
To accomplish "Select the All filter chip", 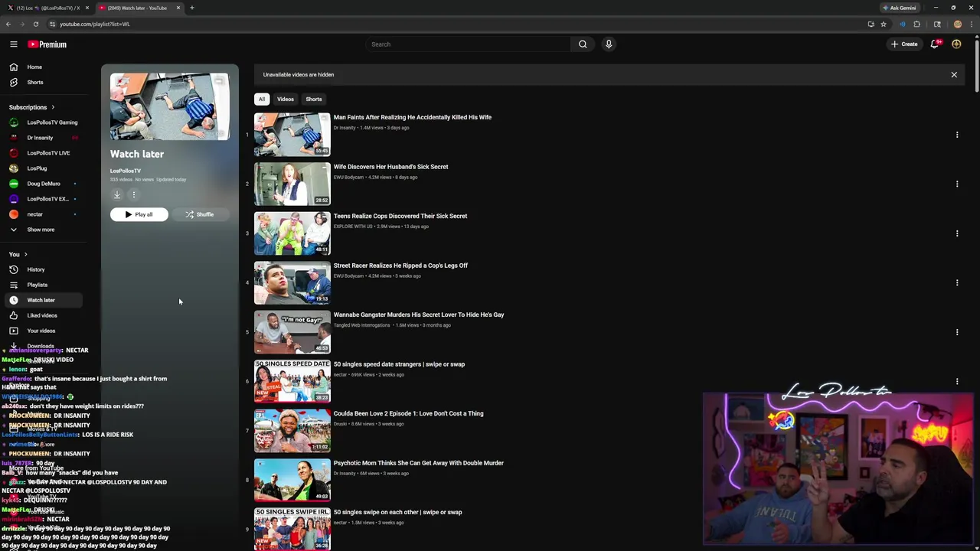I will click(262, 99).
